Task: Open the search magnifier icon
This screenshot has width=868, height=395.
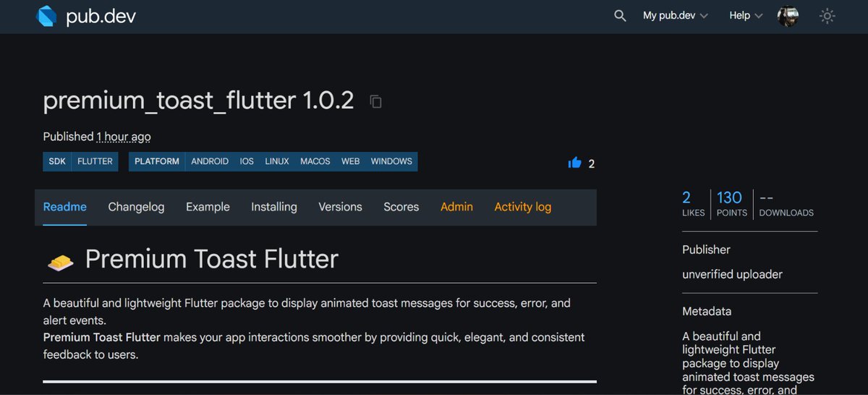Action: point(620,15)
